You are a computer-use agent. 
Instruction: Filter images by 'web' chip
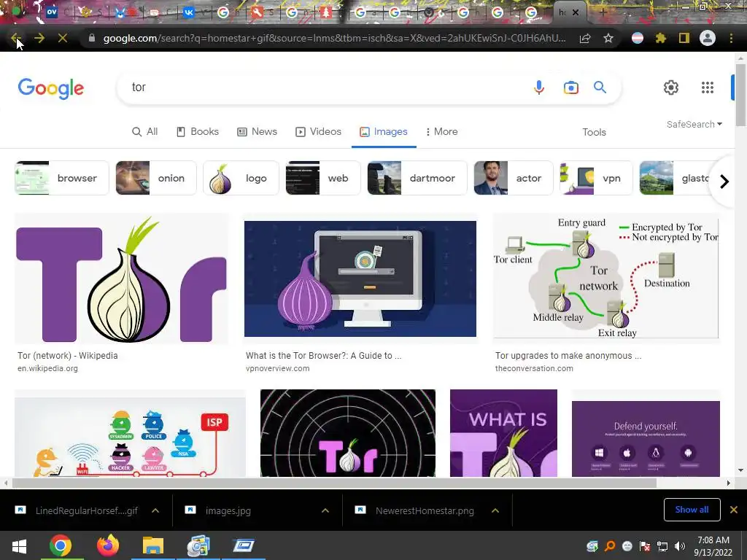coord(323,178)
